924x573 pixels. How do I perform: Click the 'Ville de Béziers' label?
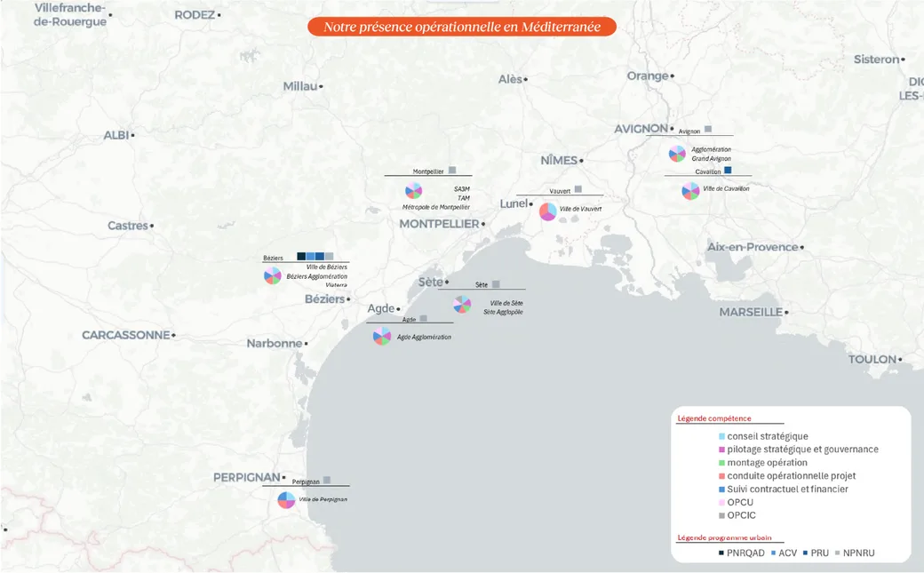(x=326, y=267)
